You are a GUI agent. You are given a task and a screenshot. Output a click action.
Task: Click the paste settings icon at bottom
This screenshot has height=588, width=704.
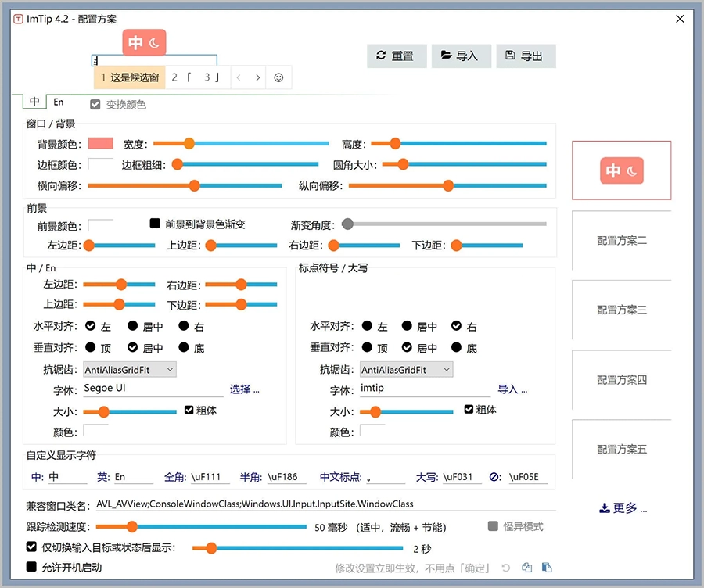coord(547,568)
